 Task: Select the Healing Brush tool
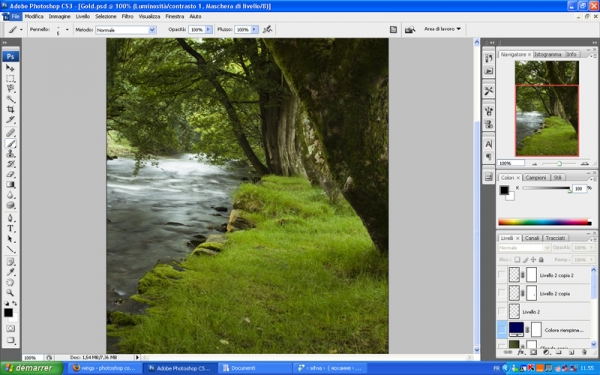(x=10, y=133)
